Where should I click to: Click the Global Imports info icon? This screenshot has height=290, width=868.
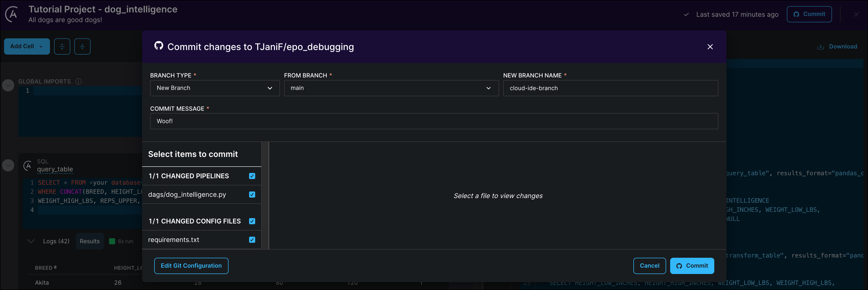click(x=79, y=82)
